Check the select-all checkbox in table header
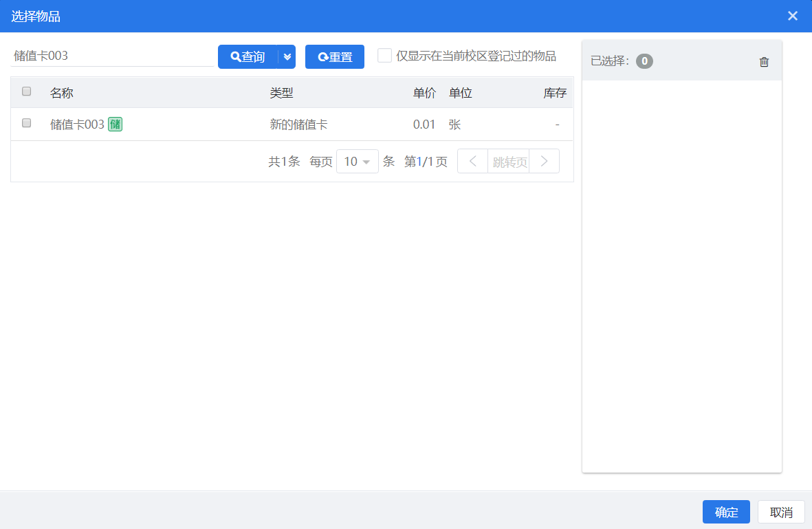The image size is (812, 529). [x=26, y=91]
